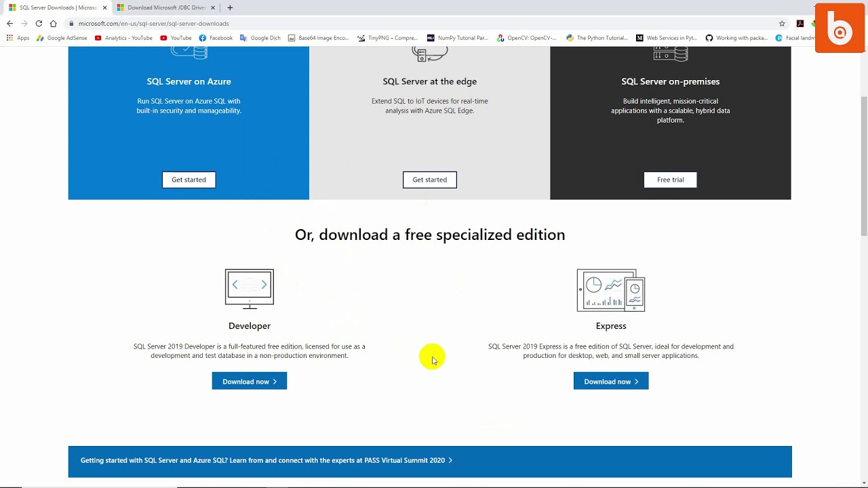The height and width of the screenshot is (488, 868).
Task: Open the OpenCV bookmark
Action: click(x=527, y=38)
